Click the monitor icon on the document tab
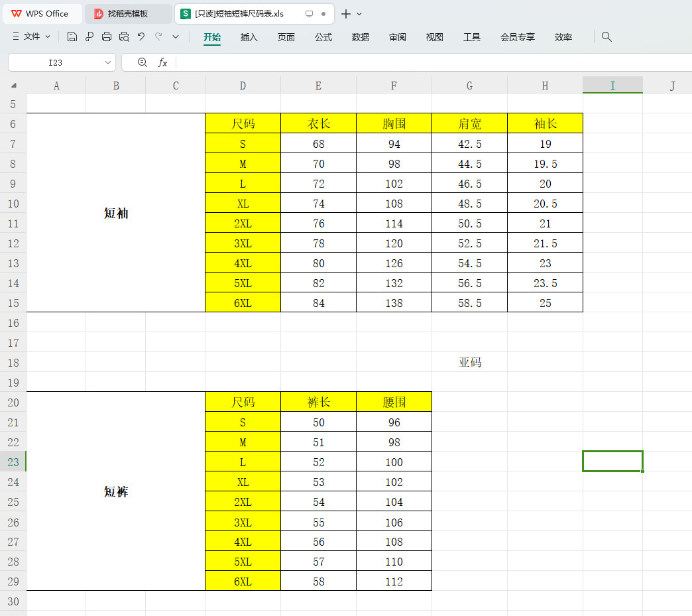The height and width of the screenshot is (616, 692). 309,14
